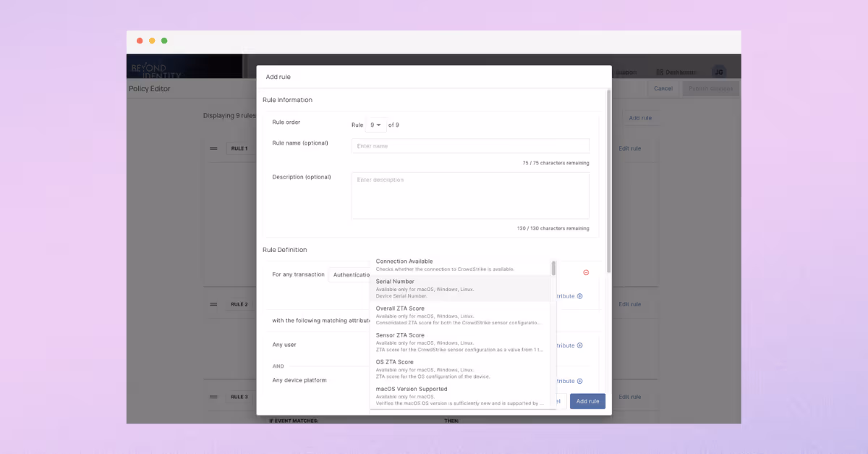Click the Publish changes button
The image size is (868, 454).
tap(710, 88)
